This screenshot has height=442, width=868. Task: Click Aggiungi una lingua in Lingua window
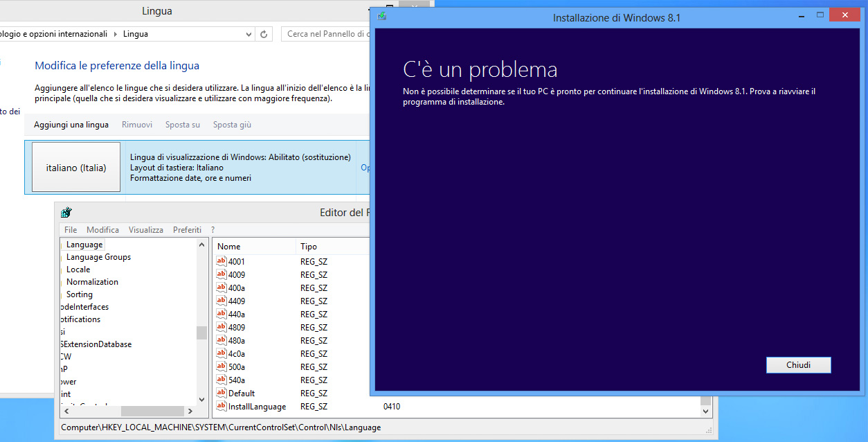(71, 125)
